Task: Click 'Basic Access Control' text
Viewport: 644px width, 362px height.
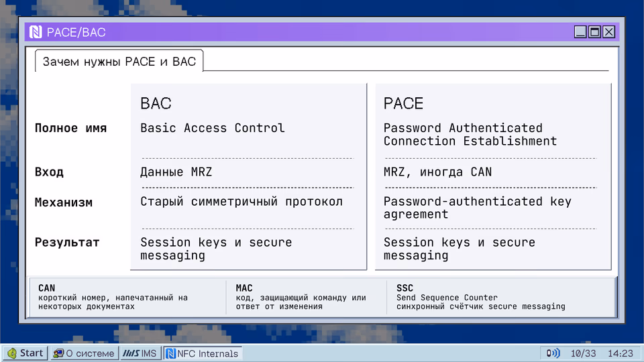Action: pos(213,128)
